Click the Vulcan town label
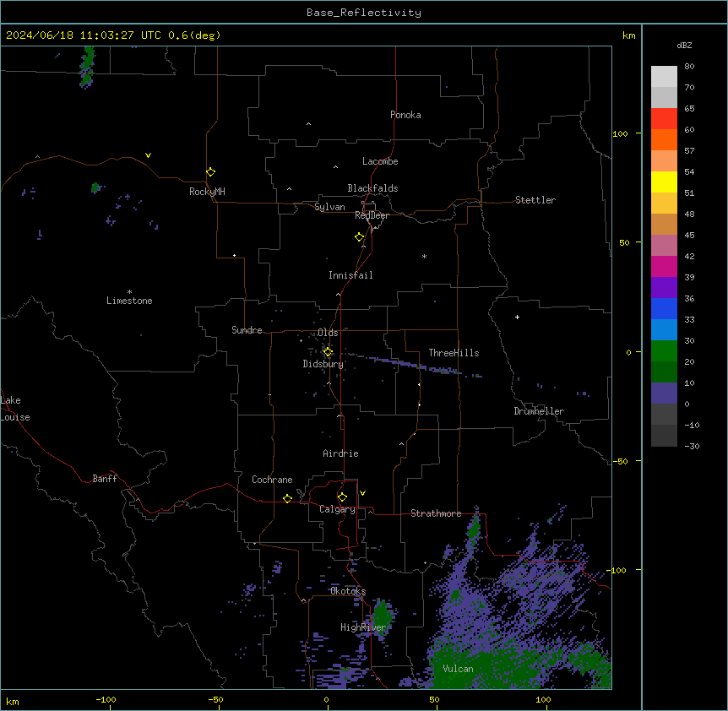 pos(458,669)
